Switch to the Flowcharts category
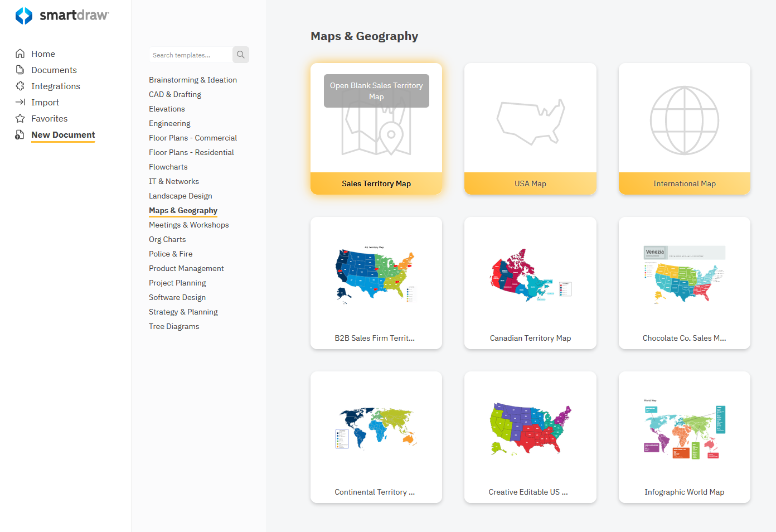This screenshot has width=776, height=532. coord(168,166)
